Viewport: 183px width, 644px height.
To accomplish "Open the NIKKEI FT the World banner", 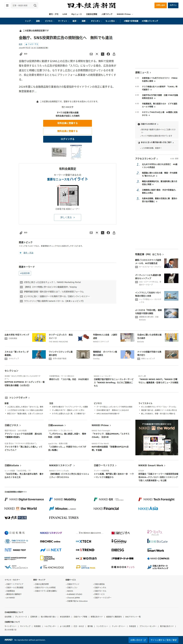I will point(157,437).
